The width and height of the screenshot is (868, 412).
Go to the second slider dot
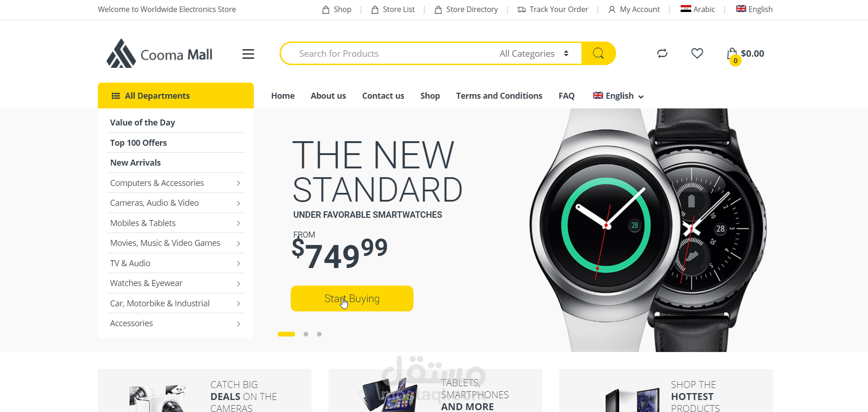[306, 334]
